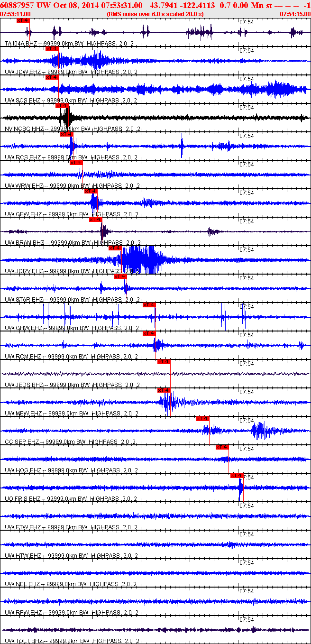Click the end time 07:54:15.00
This screenshot has width=311, height=644.
point(295,14)
